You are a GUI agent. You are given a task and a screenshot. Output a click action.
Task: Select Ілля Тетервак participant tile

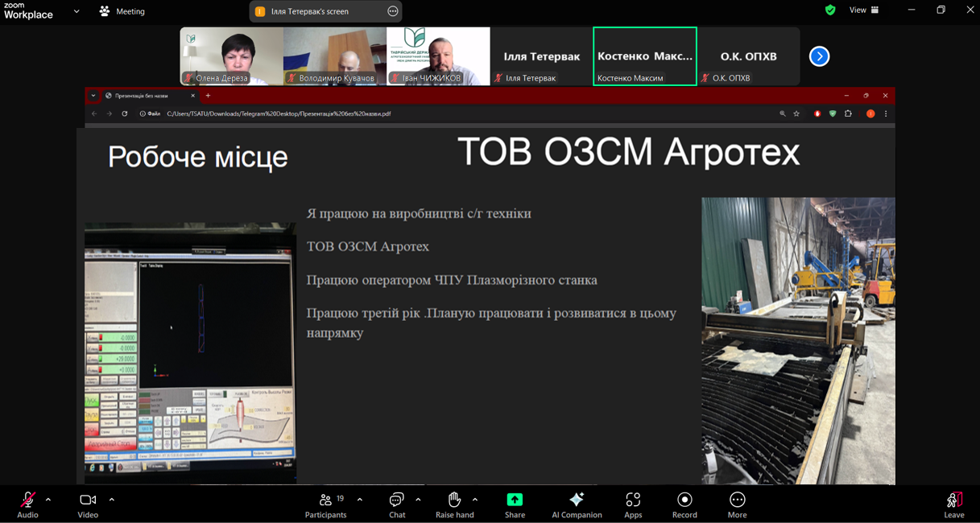pyautogui.click(x=541, y=56)
